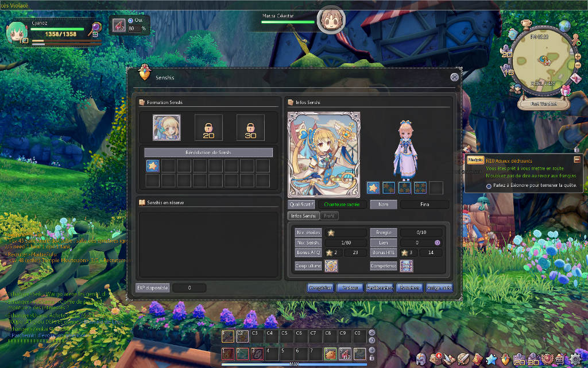Click the yellow quest tab label
Screen dimensions: 588x368
coord(475,160)
